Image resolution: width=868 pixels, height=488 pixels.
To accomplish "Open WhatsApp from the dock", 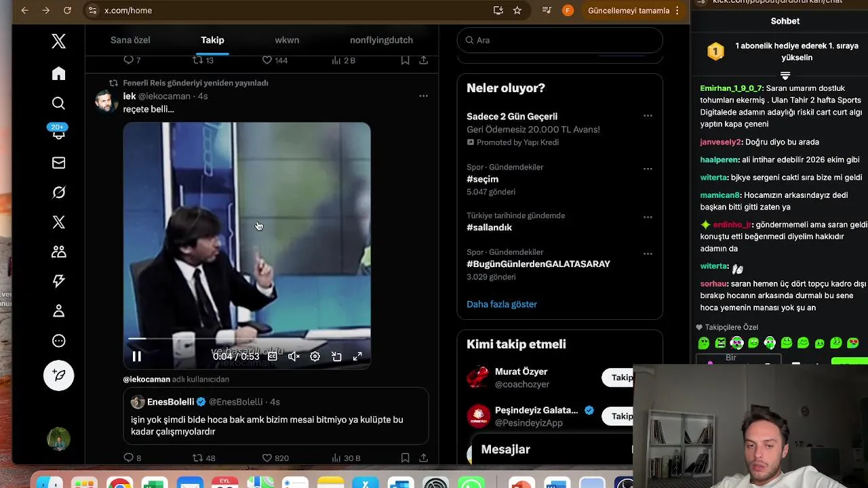I will tap(471, 483).
